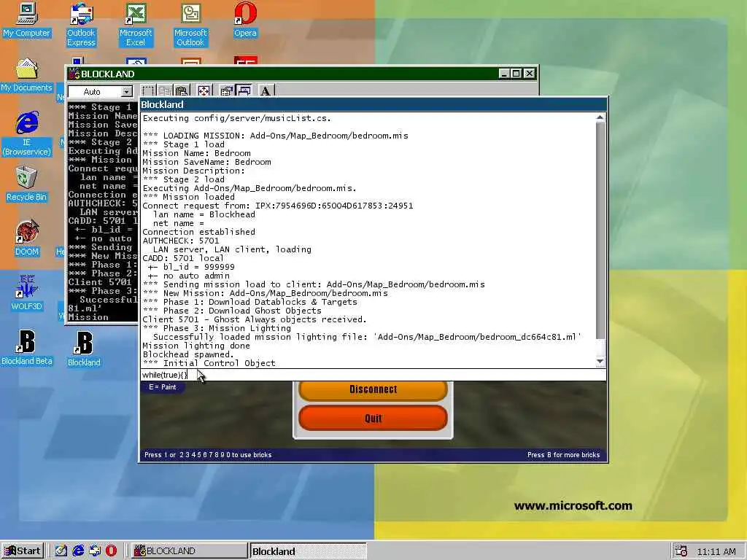This screenshot has width=747, height=560.
Task: Launch Opera from quick launch bar
Action: point(111,551)
